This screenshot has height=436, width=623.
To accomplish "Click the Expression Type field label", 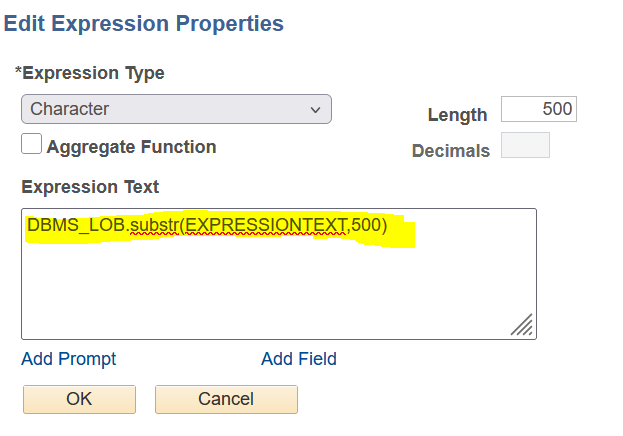I will click(90, 73).
